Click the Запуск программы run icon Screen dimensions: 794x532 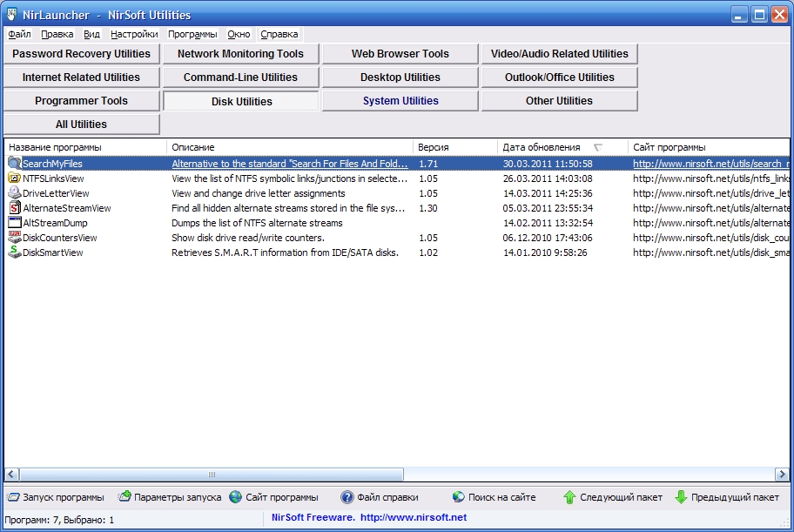coord(13,497)
